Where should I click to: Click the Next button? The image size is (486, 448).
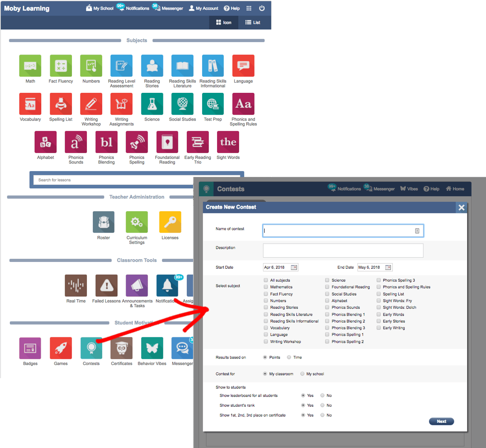click(x=441, y=422)
